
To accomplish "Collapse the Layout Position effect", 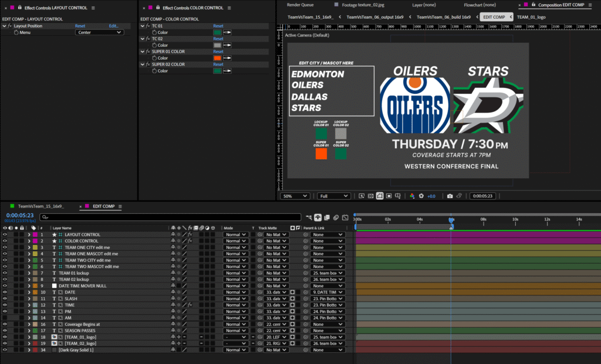I will tap(4, 26).
